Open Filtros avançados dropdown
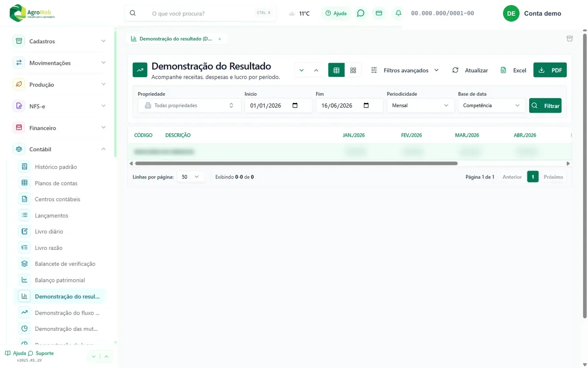 pyautogui.click(x=405, y=70)
